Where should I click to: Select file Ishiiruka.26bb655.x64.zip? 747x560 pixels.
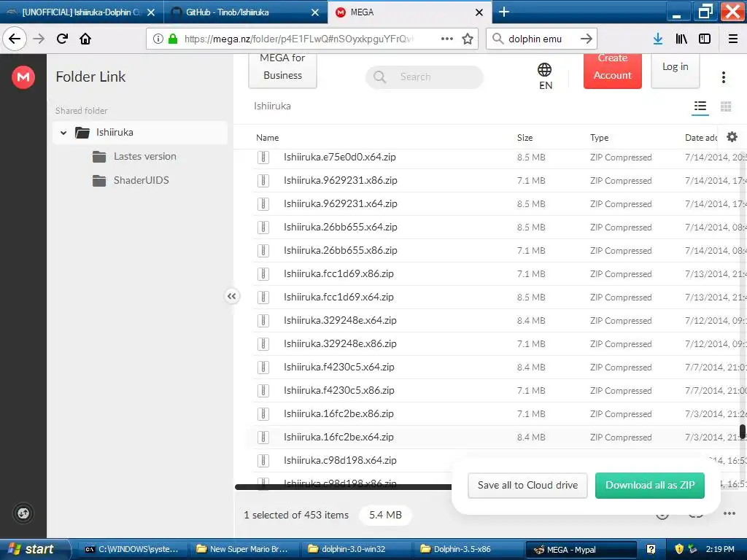[497, 227]
